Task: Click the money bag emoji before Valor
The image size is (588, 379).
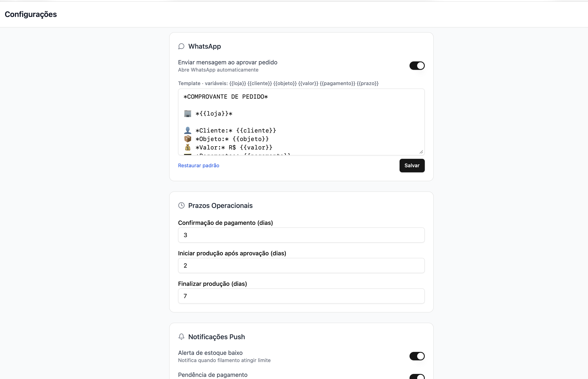Action: tap(188, 147)
